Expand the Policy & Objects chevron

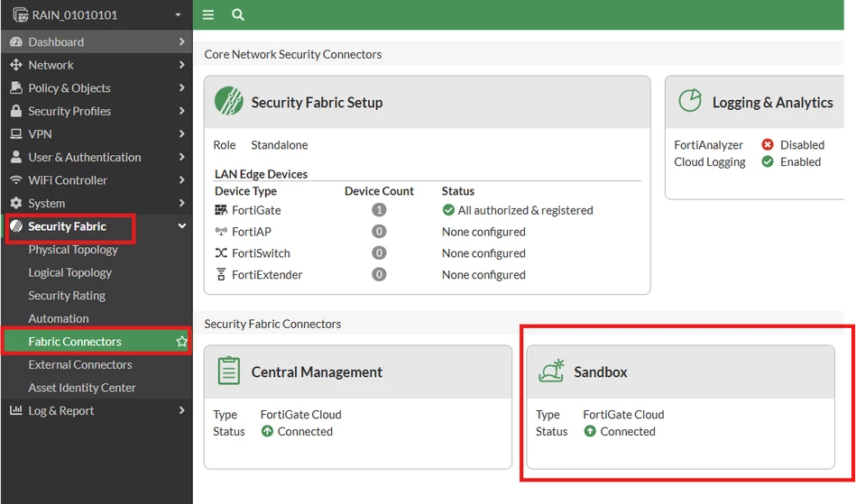(x=182, y=87)
